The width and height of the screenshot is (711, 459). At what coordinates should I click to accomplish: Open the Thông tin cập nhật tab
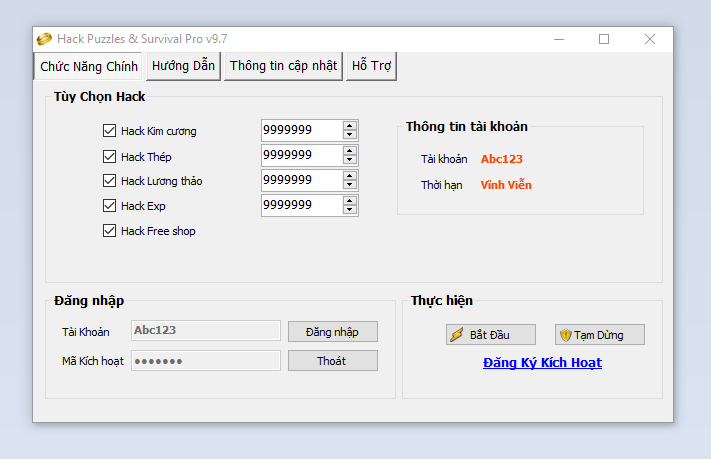(284, 66)
